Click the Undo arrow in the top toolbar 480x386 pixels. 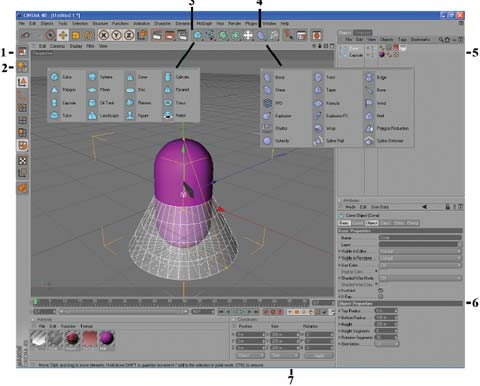coord(26,35)
